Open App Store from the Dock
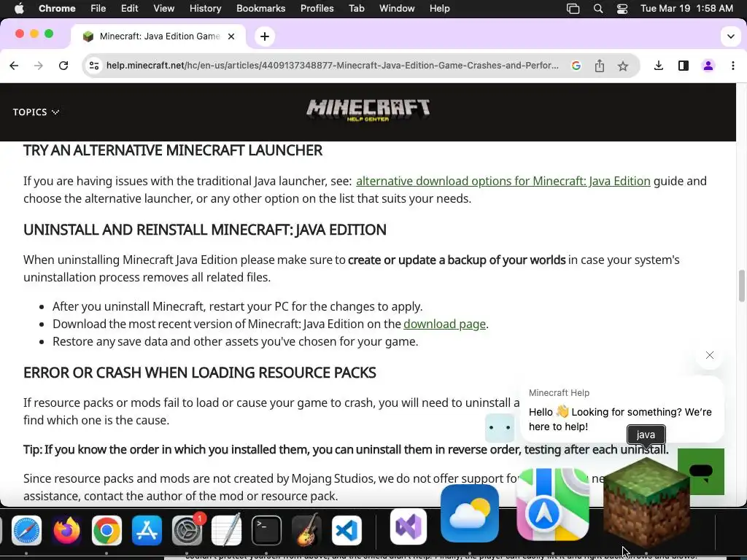747x560 pixels. coord(147,530)
